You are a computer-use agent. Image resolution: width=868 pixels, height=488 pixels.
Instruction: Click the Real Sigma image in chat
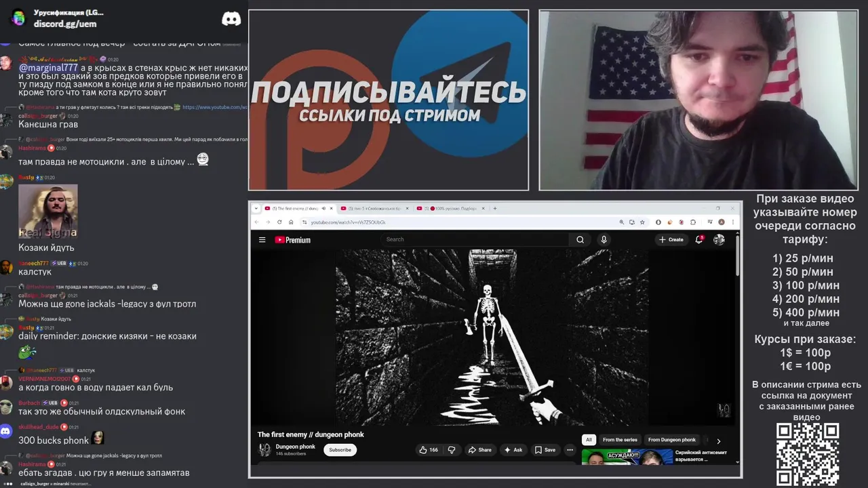47,211
